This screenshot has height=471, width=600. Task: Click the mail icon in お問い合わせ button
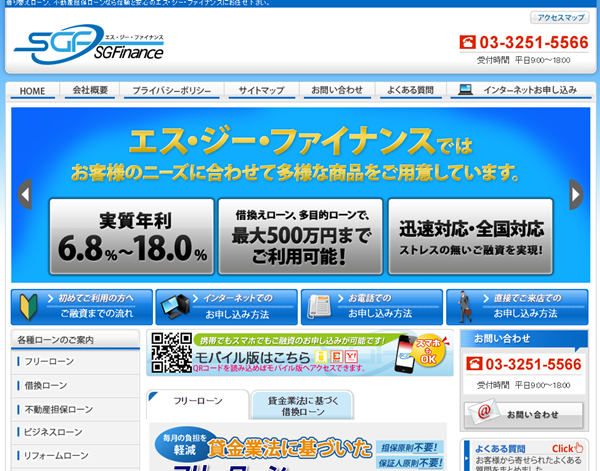tap(483, 413)
